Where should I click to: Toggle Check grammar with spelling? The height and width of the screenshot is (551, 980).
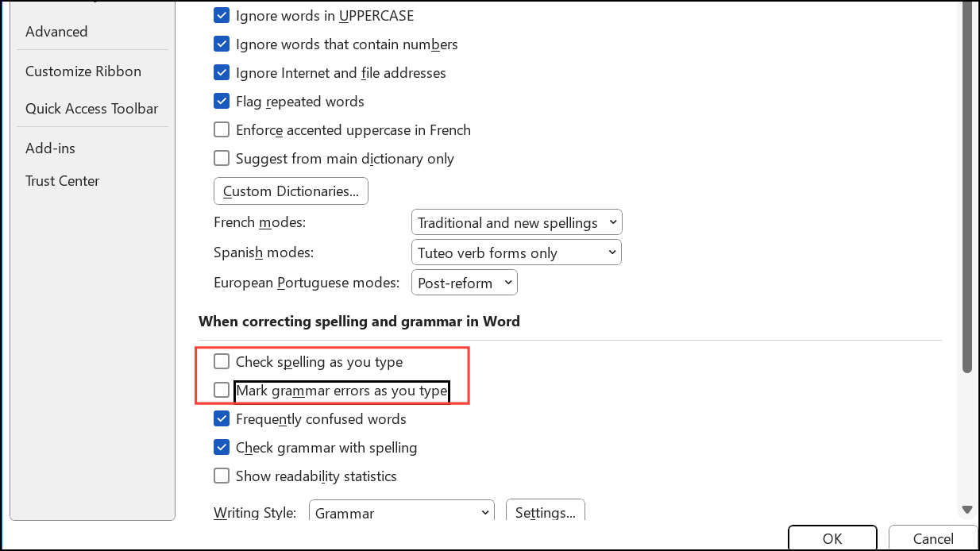click(x=222, y=447)
